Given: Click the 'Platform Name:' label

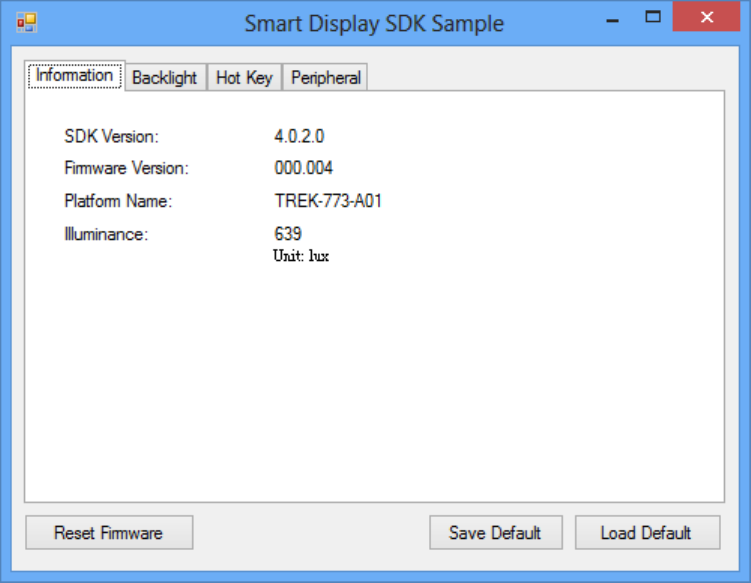Looking at the screenshot, I should click(118, 201).
